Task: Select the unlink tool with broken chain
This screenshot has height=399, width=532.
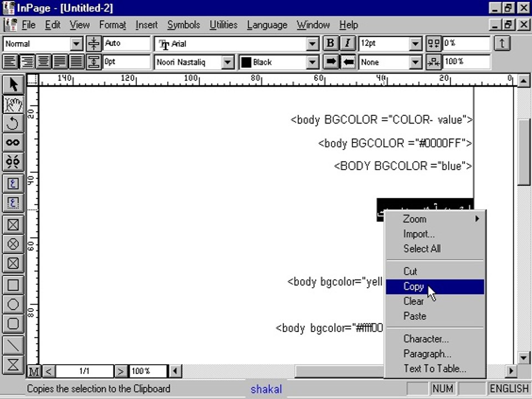Action: coord(13,161)
